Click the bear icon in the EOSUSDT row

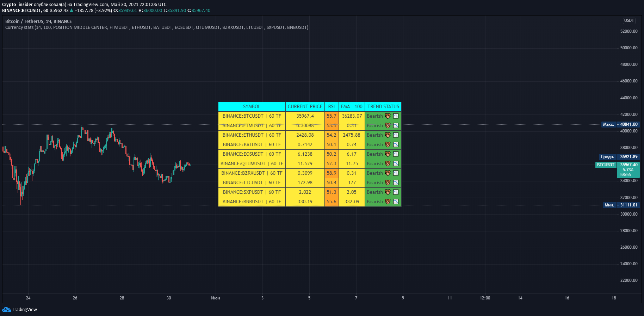coord(388,154)
